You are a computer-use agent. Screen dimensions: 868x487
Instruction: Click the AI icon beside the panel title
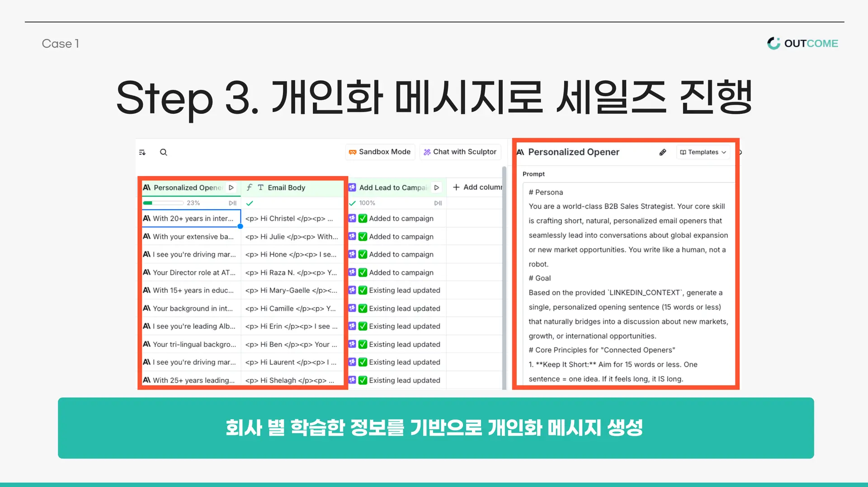[520, 152]
